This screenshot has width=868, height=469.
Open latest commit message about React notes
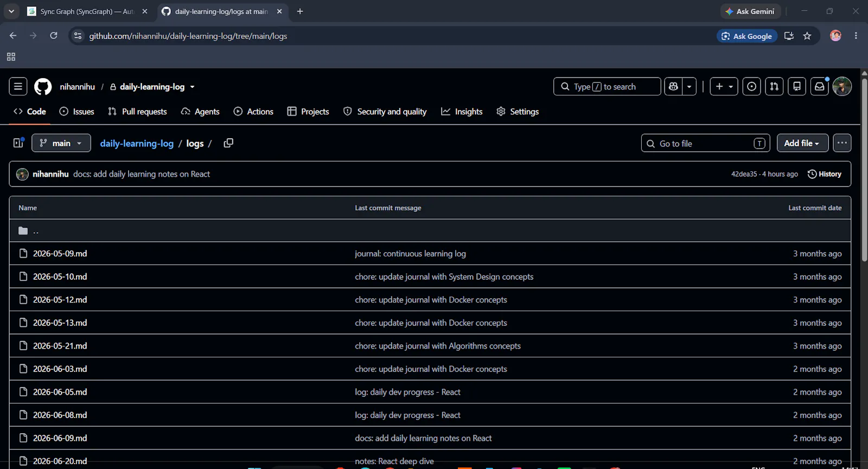[142, 174]
